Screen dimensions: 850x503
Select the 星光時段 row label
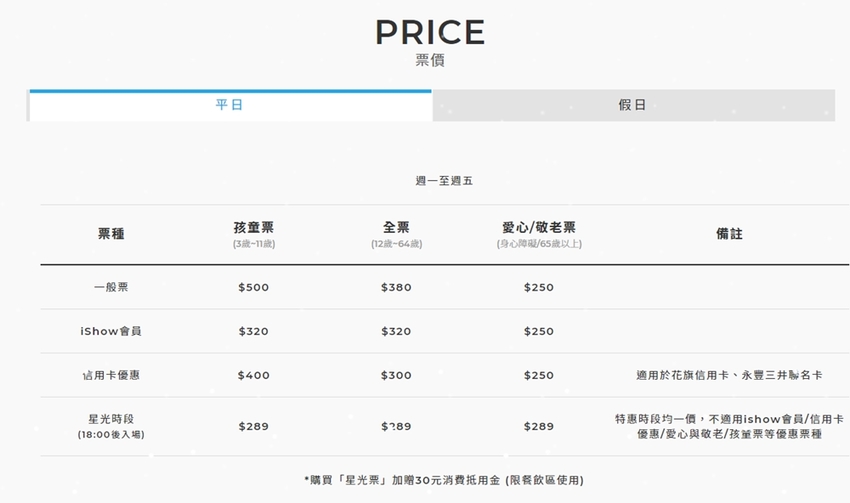click(x=111, y=419)
